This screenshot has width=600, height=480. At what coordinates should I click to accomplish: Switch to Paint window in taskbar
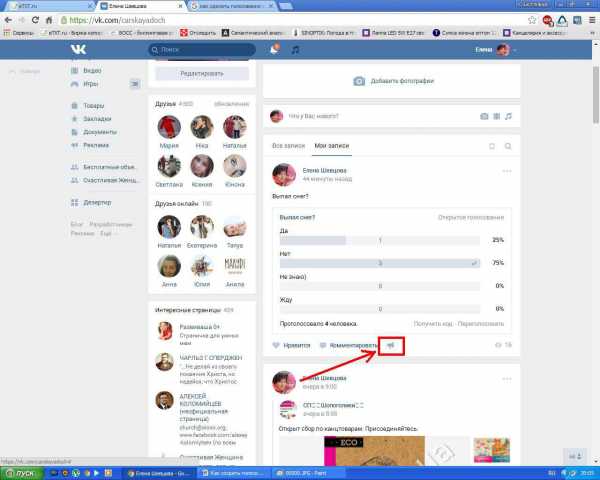coord(308,473)
